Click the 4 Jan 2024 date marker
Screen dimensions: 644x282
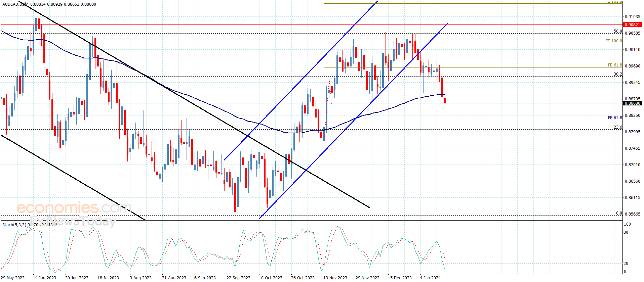tap(430, 278)
